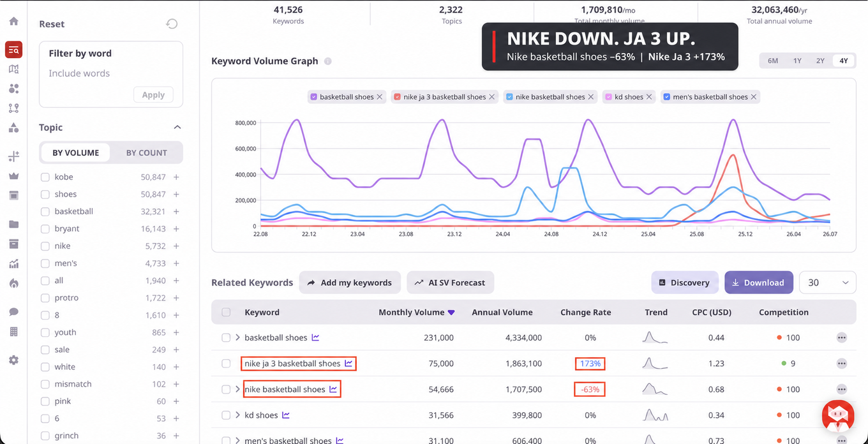The height and width of the screenshot is (444, 868).
Task: Open AI SV Forecast
Action: [451, 283]
